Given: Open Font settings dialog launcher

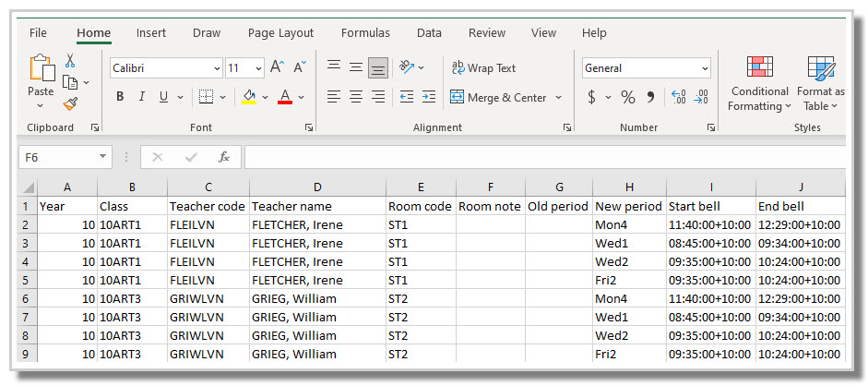Looking at the screenshot, I should coord(308,128).
